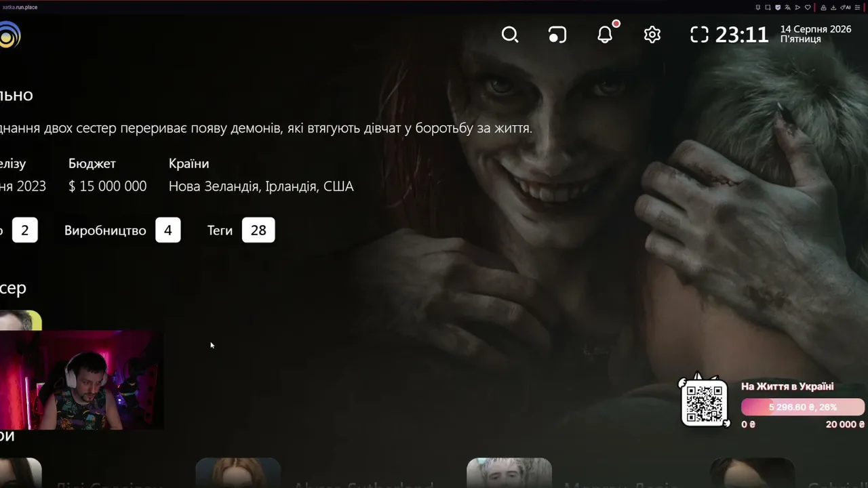Click the browser snapshot icon
The height and width of the screenshot is (488, 868).
(x=768, y=7)
